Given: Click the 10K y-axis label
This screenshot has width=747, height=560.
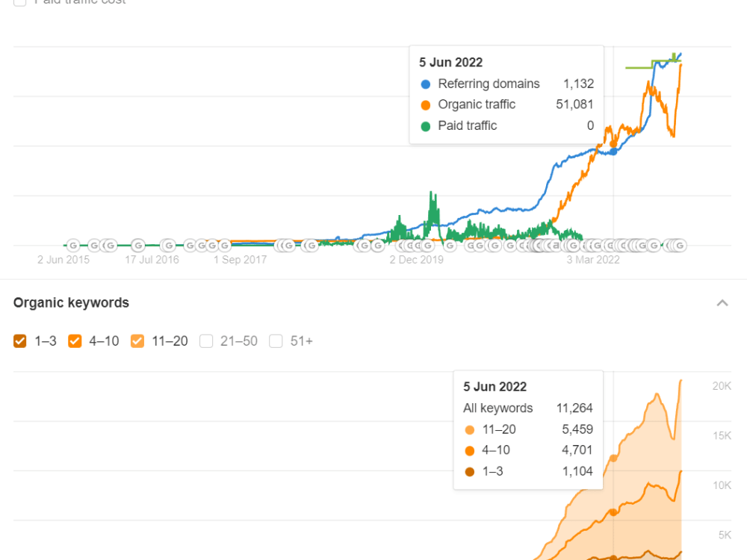Looking at the screenshot, I should (x=722, y=485).
